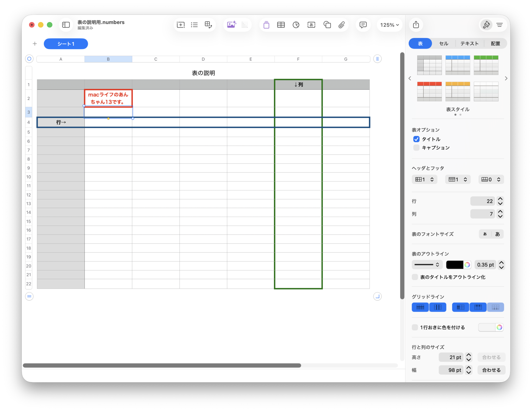Click row 3 header number
The height and width of the screenshot is (411, 532).
click(29, 112)
